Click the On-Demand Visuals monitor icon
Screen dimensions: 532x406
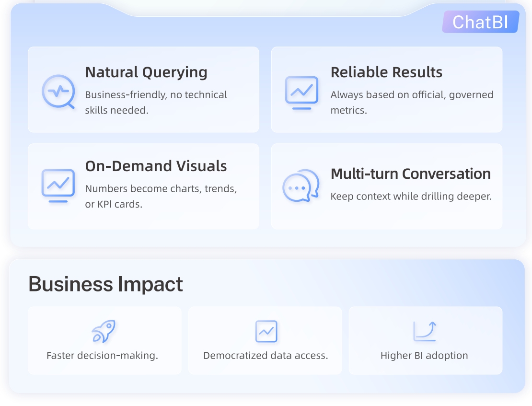pos(58,185)
